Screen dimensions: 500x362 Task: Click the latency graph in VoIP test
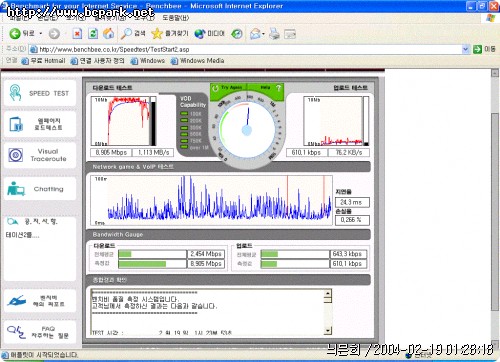tap(212, 201)
